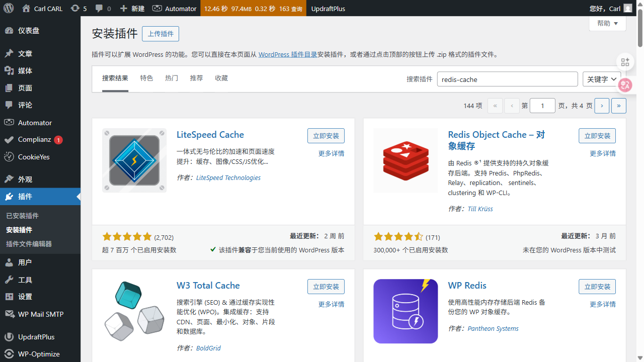Open the 关键字 search filter dropdown
This screenshot has width=644, height=362.
click(601, 79)
